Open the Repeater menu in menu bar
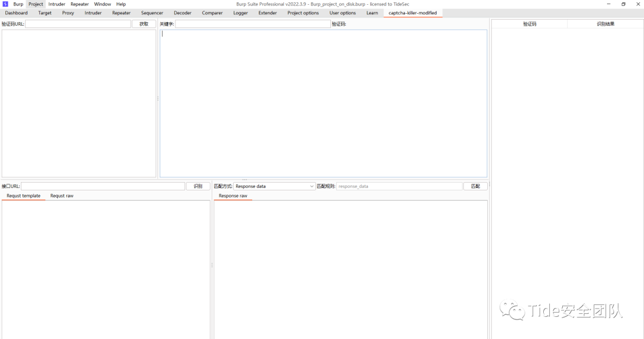644x339 pixels. [80, 4]
